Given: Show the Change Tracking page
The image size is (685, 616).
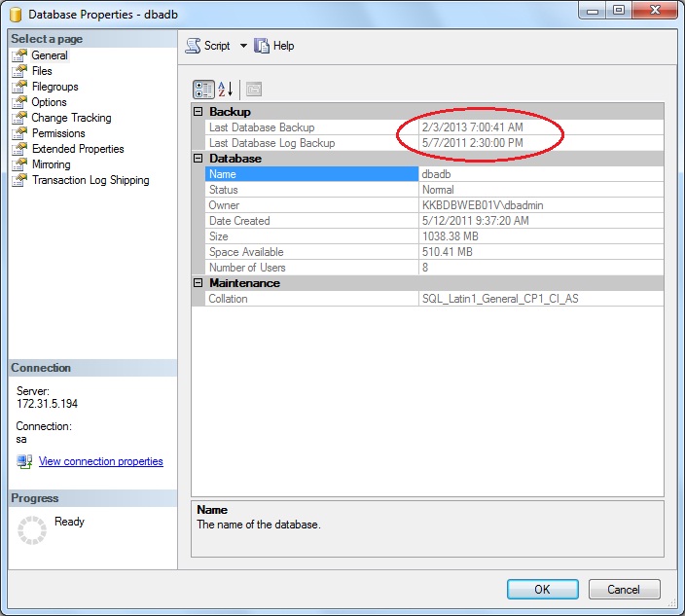Looking at the screenshot, I should pyautogui.click(x=71, y=118).
